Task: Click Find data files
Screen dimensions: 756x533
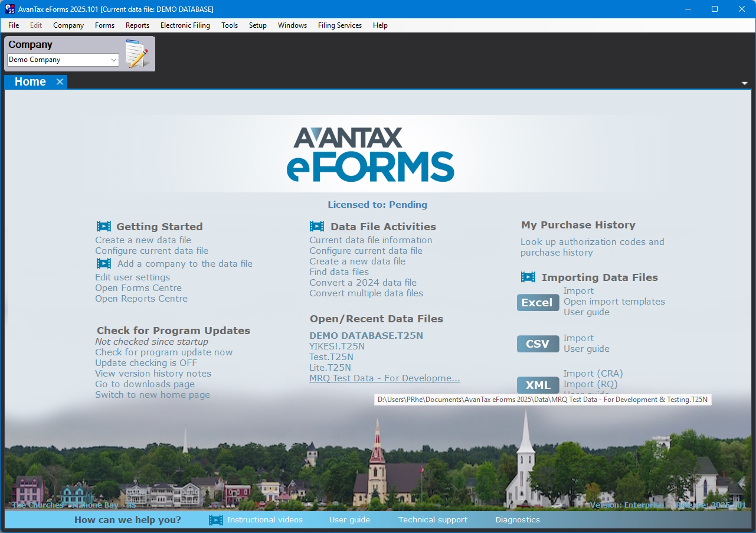Action: coord(339,272)
